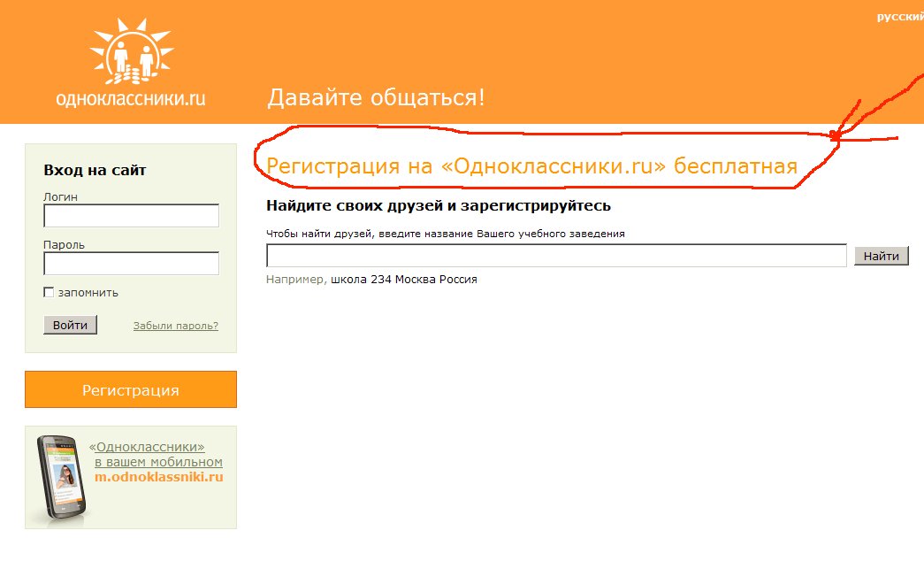
Task: Click the школа 234 Москва Россия example text
Action: point(404,280)
